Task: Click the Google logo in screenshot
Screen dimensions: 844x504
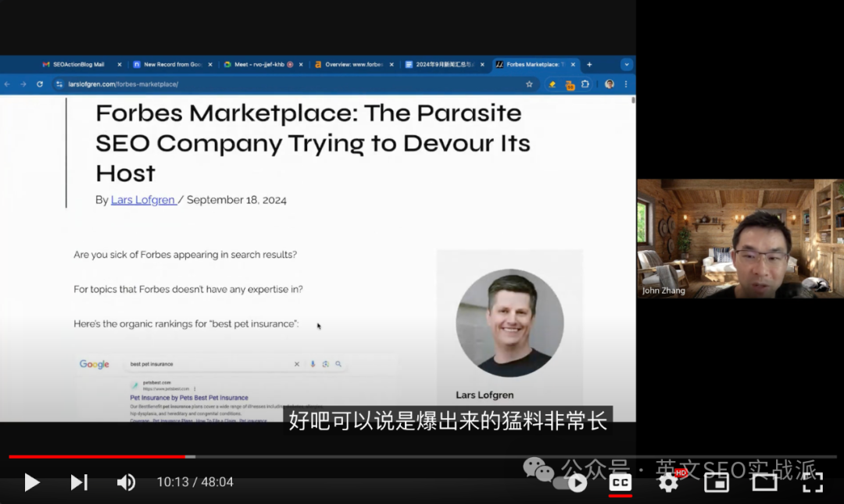Action: click(95, 364)
